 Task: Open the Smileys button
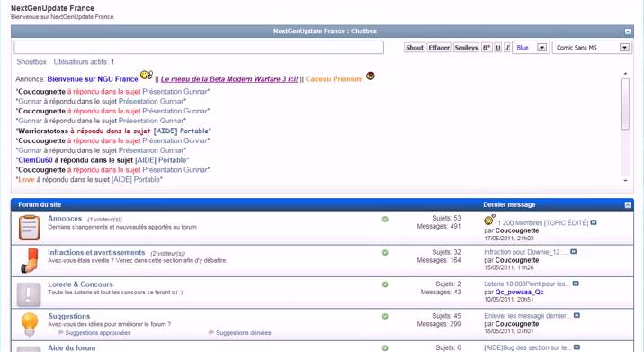click(466, 48)
